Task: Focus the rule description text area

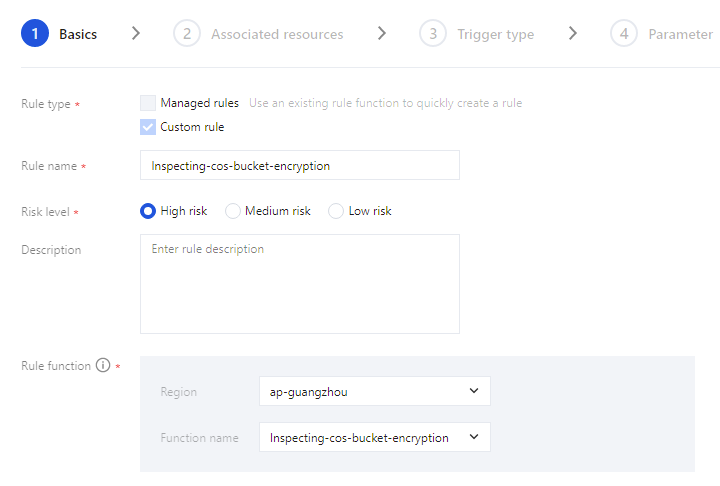Action: (x=299, y=284)
